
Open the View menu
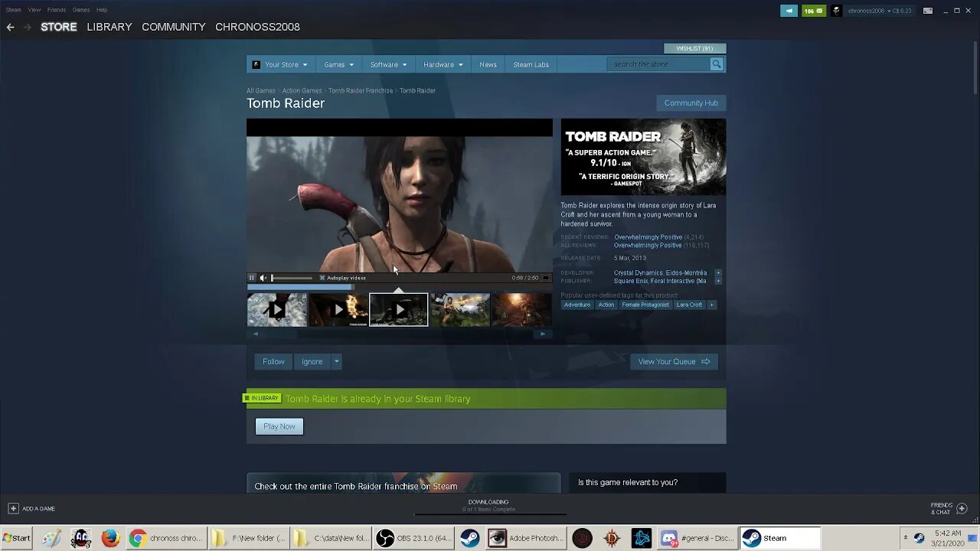pos(34,10)
